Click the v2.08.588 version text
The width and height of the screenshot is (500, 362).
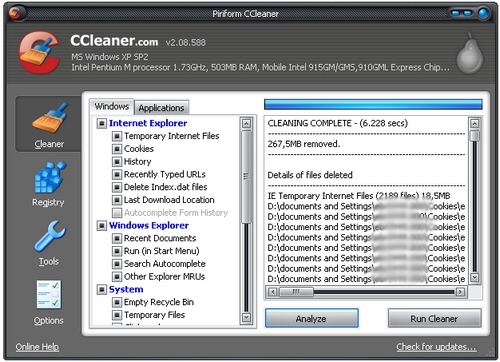pyautogui.click(x=186, y=42)
